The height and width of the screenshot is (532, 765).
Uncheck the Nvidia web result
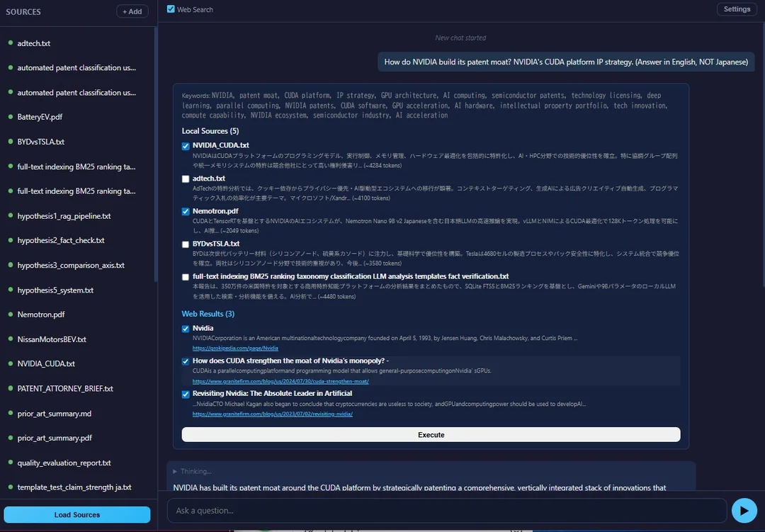tap(185, 328)
